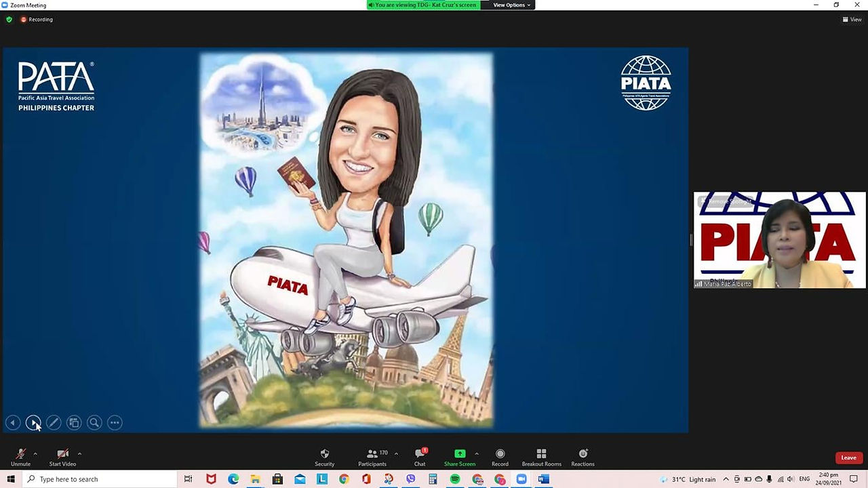Open the Participants panel
The image size is (868, 488).
click(x=372, y=457)
